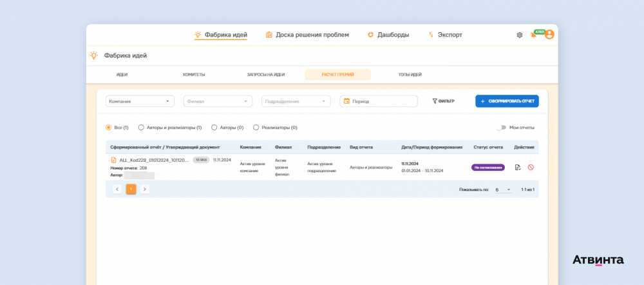
Task: Toggle the Мои отчеты switch
Action: (x=500, y=128)
